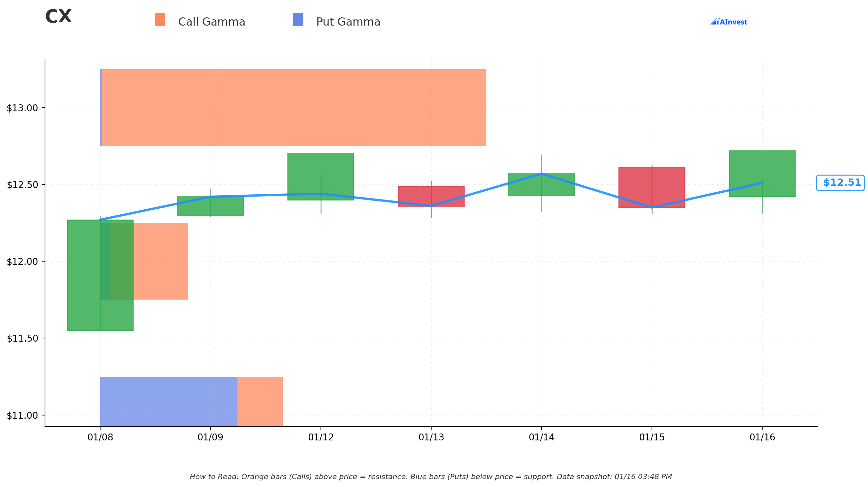This screenshot has height=487, width=868.
Task: Select the red candlestick for 01/13
Action: click(x=431, y=196)
